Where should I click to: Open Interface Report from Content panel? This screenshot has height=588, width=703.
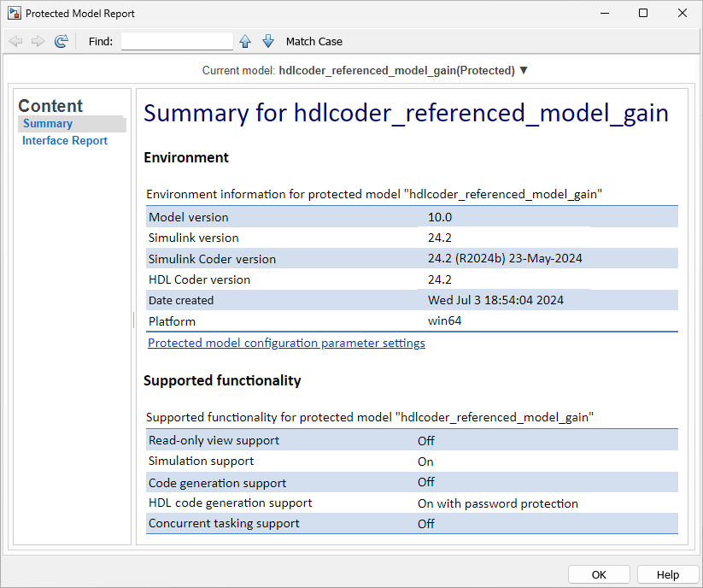coord(65,141)
